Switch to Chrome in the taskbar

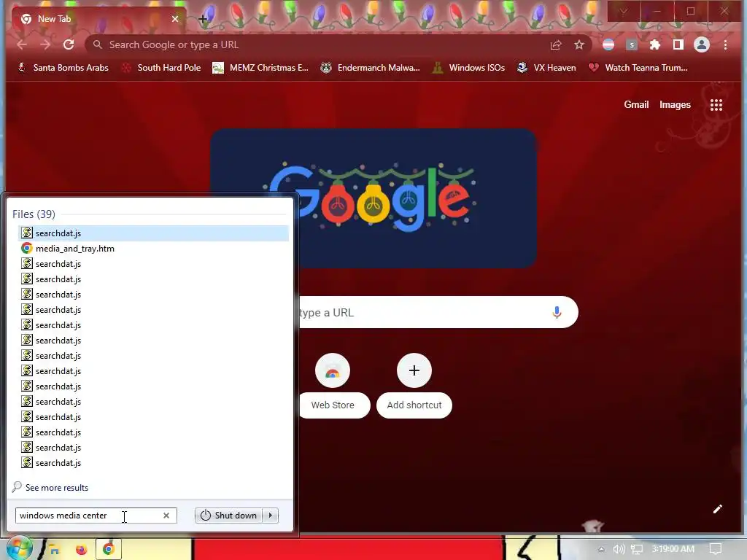108,550
